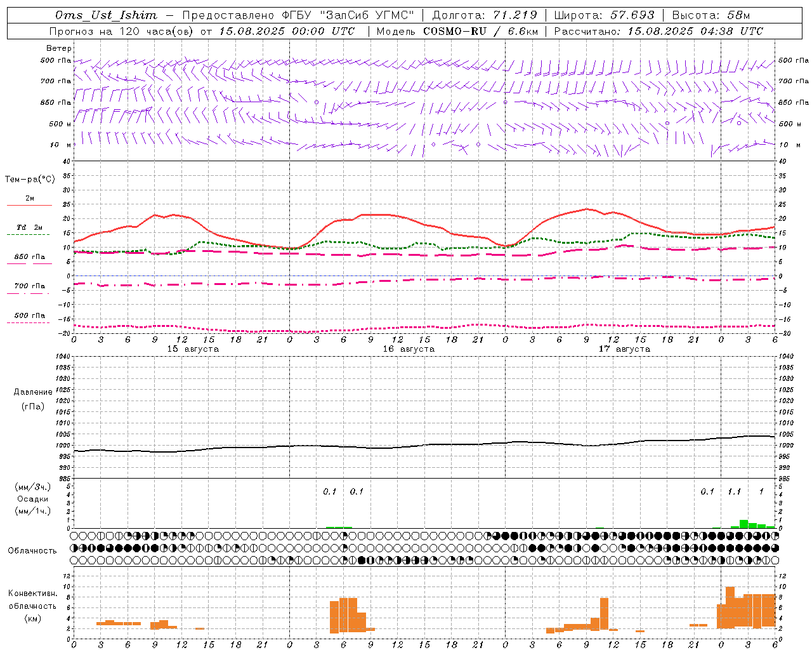Click the Облачность cloudiness label
812x650 pixels.
[x=32, y=551]
